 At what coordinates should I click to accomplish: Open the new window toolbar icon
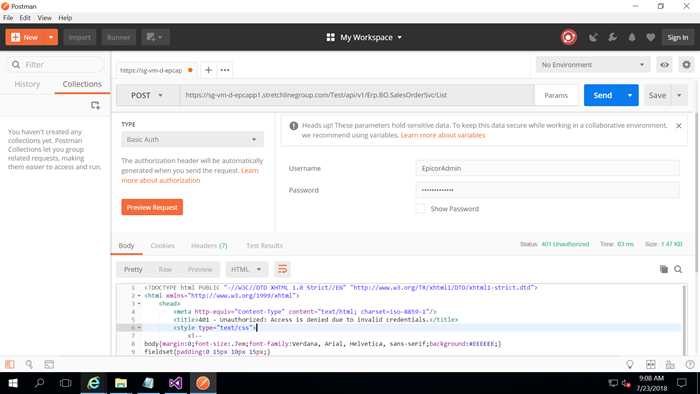155,37
